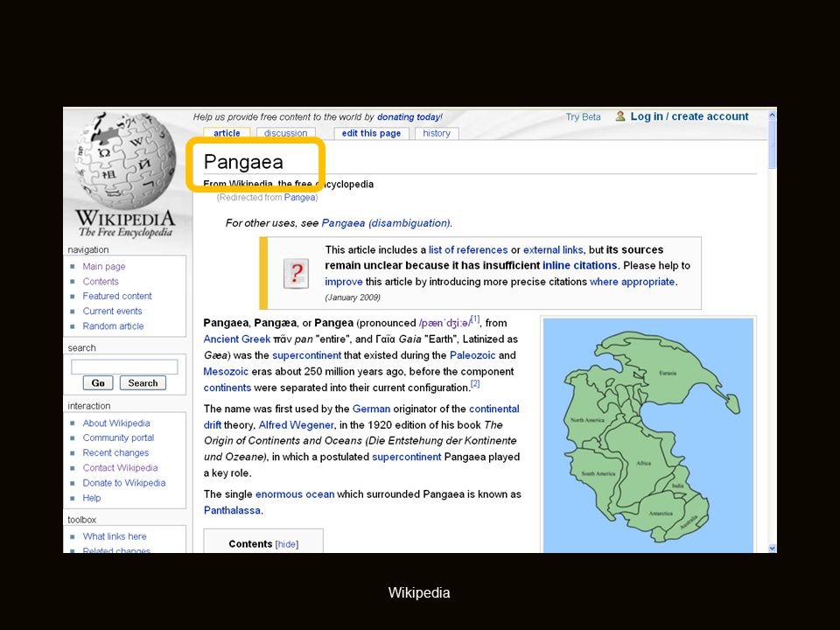Open About Wikipedia link
Image resolution: width=840 pixels, height=630 pixels.
pos(116,423)
